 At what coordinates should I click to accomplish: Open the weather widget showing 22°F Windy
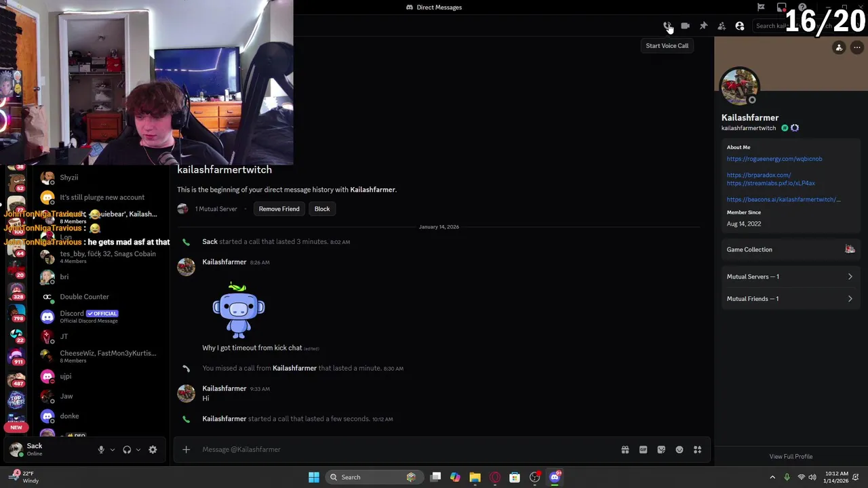[x=24, y=477]
